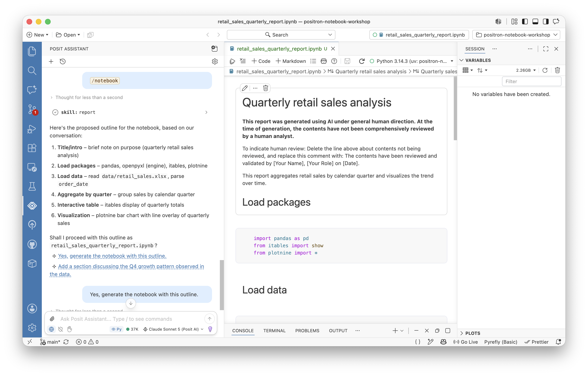
Task: Toggle the primary side bar layout
Action: 525,21
